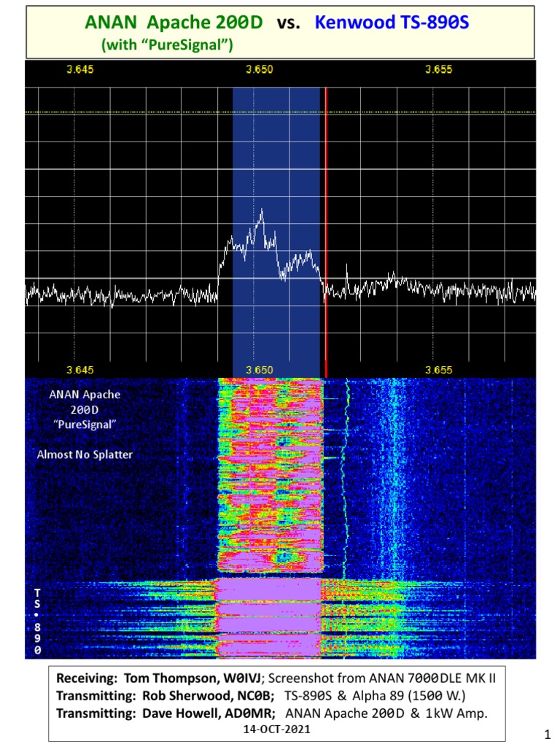Click the 'ANAN Apache 200D' green title text
This screenshot has height=747, width=560.
coord(174,23)
